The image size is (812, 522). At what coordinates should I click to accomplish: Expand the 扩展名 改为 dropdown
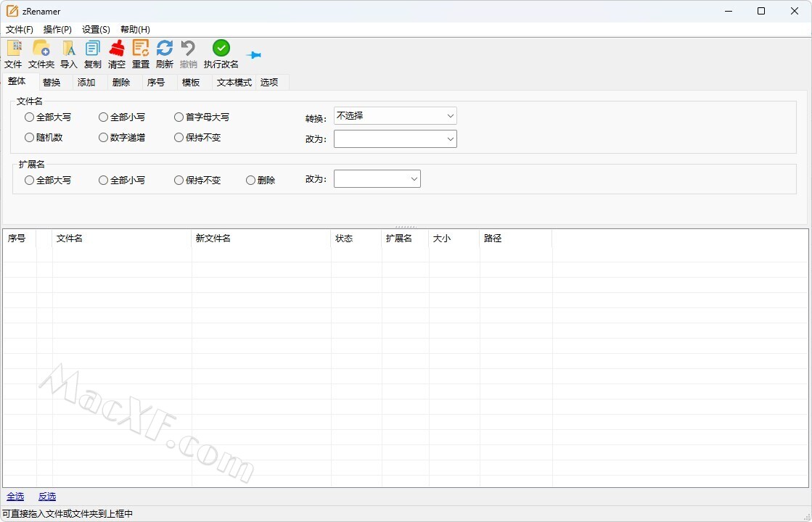pos(377,179)
